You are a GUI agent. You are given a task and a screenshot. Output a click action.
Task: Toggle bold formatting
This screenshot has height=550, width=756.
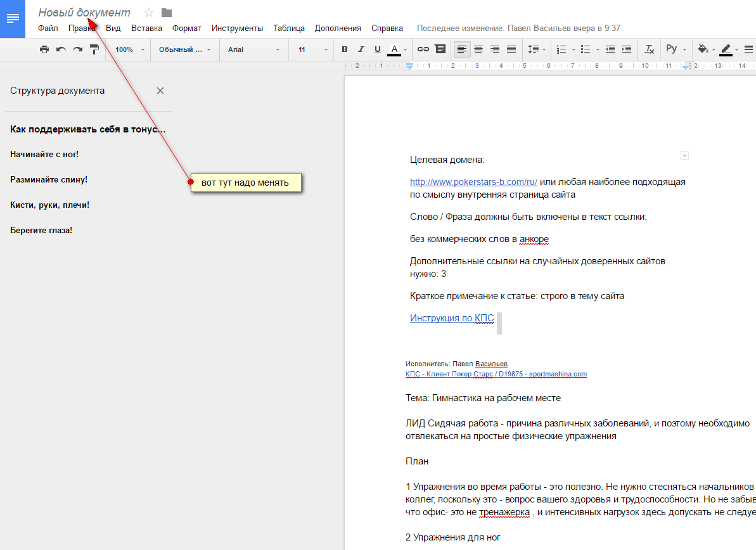pos(345,49)
